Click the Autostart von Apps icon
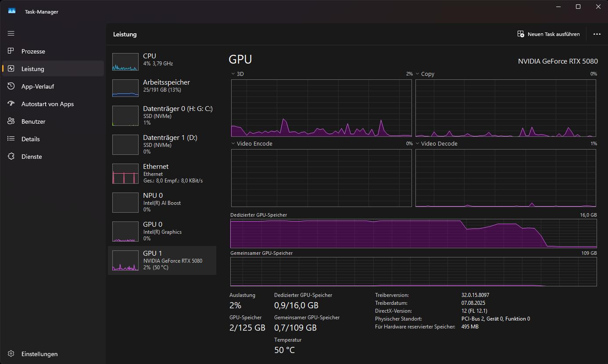The height and width of the screenshot is (364, 608). [11, 103]
